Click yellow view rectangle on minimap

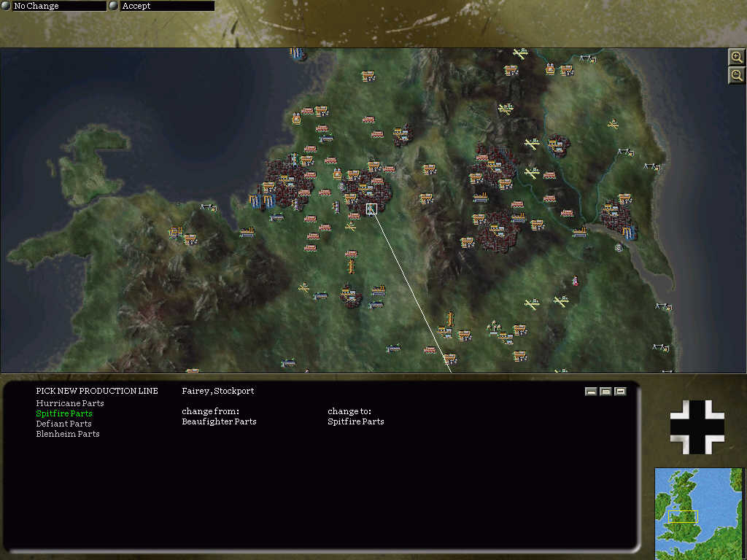tap(683, 517)
